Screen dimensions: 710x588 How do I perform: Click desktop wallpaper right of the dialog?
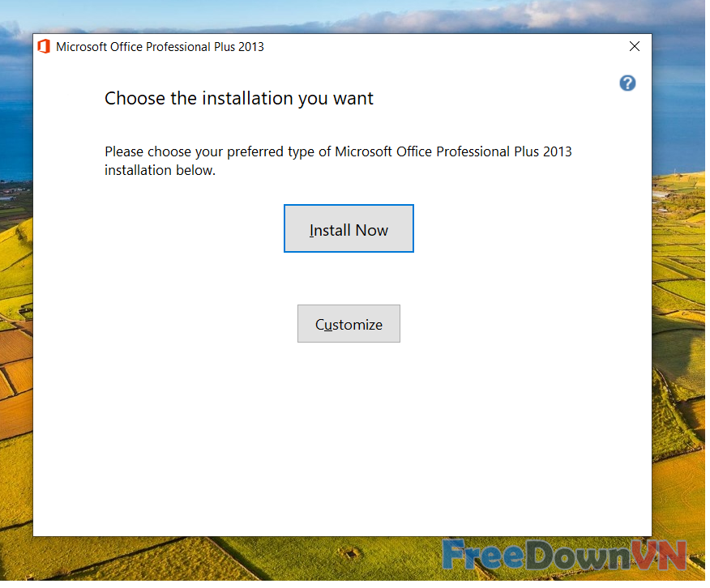tap(679, 324)
